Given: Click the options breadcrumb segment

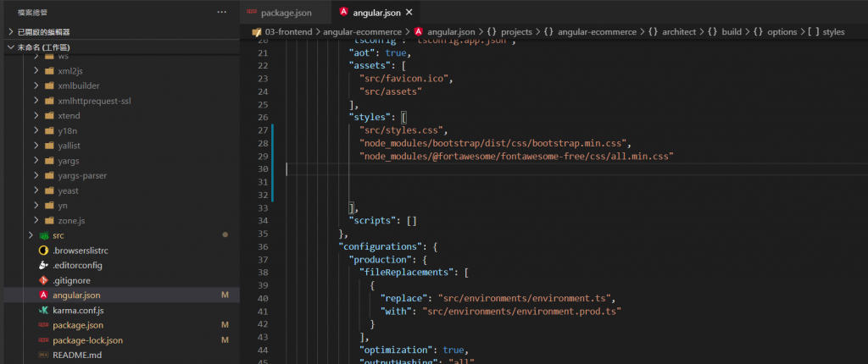Looking at the screenshot, I should click(782, 31).
